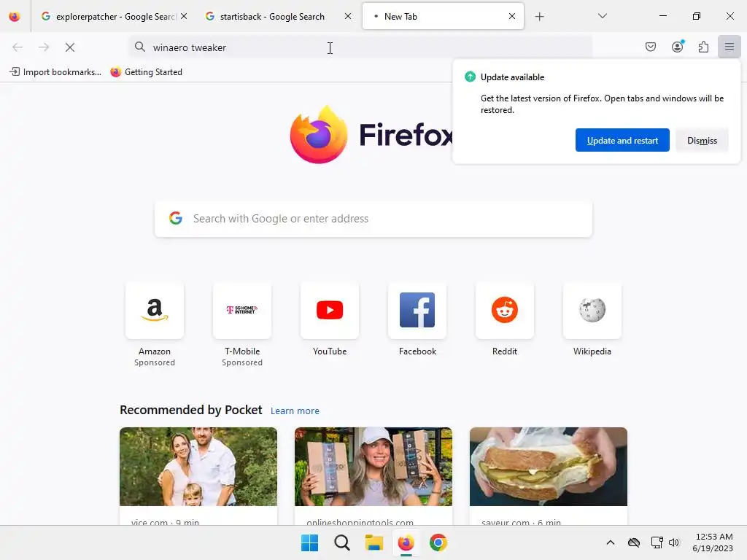Open the Windows Start menu

[x=309, y=542]
